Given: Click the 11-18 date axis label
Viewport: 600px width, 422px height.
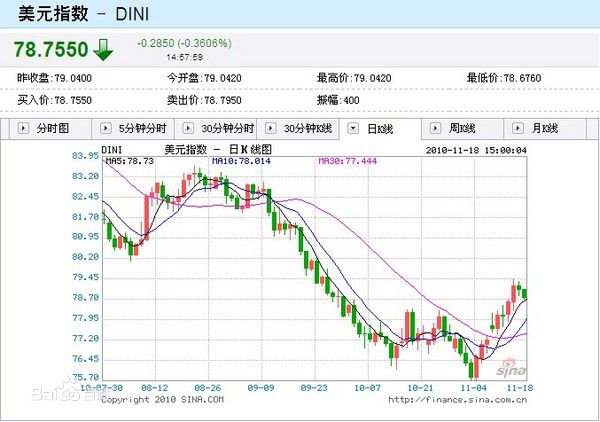Looking at the screenshot, I should coord(520,388).
